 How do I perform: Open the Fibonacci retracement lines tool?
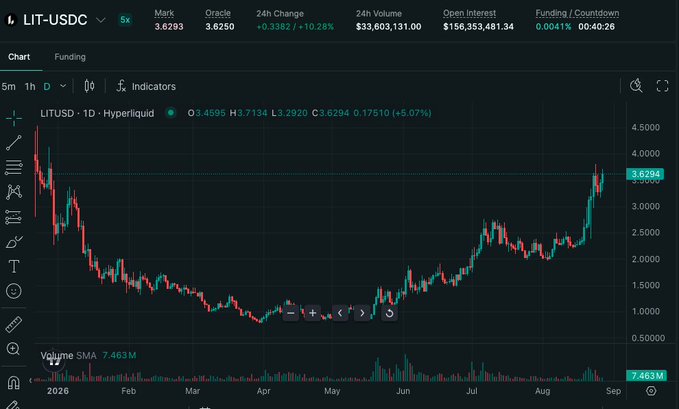tap(14, 167)
